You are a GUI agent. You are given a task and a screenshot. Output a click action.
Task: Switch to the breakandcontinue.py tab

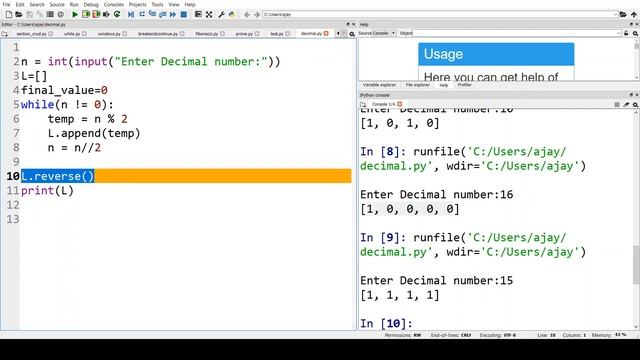[x=158, y=33]
